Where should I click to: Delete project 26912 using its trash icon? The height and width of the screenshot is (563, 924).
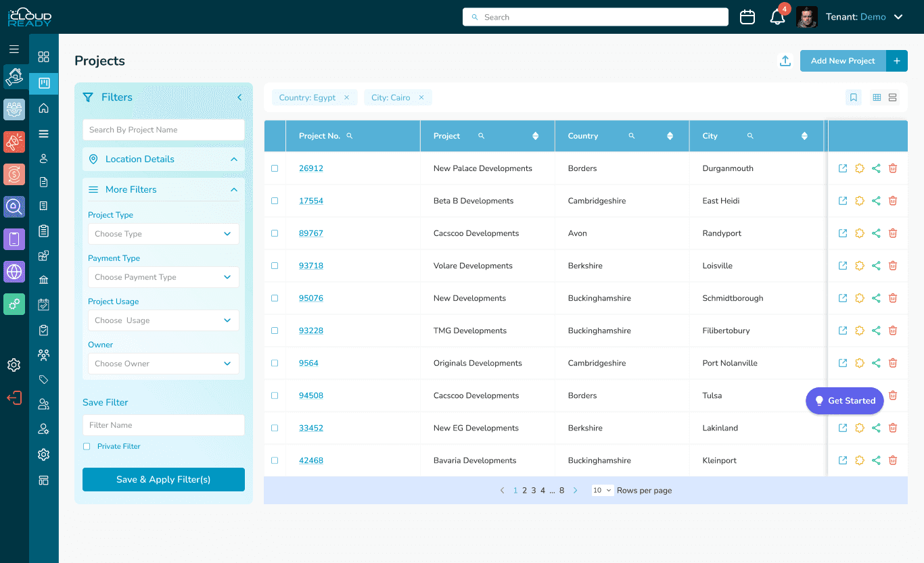[x=893, y=168]
